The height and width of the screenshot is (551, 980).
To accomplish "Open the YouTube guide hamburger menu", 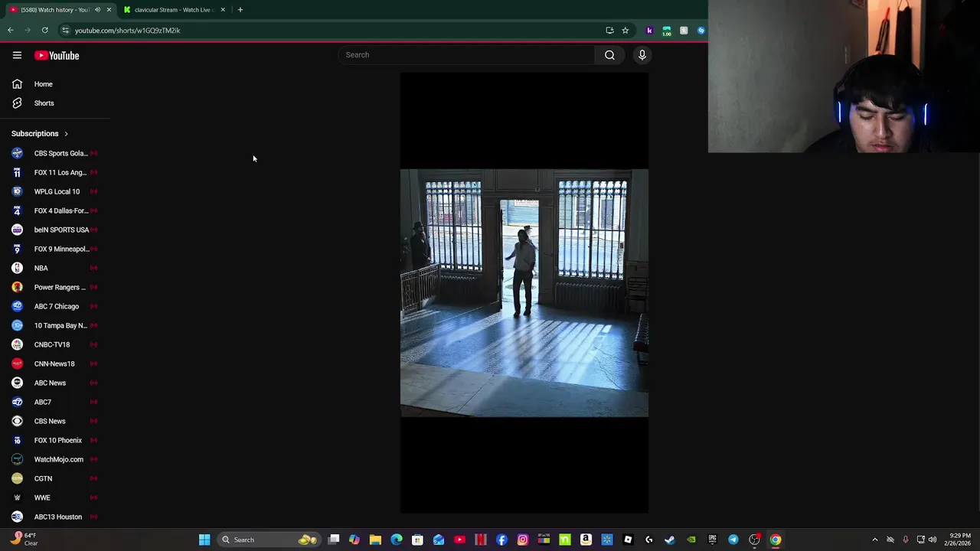I will tap(17, 55).
